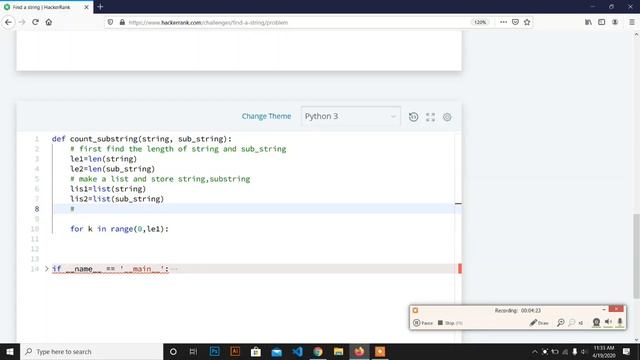The width and height of the screenshot is (640, 360).
Task: Switch to Firefox on the taskbar
Action: 359,351
